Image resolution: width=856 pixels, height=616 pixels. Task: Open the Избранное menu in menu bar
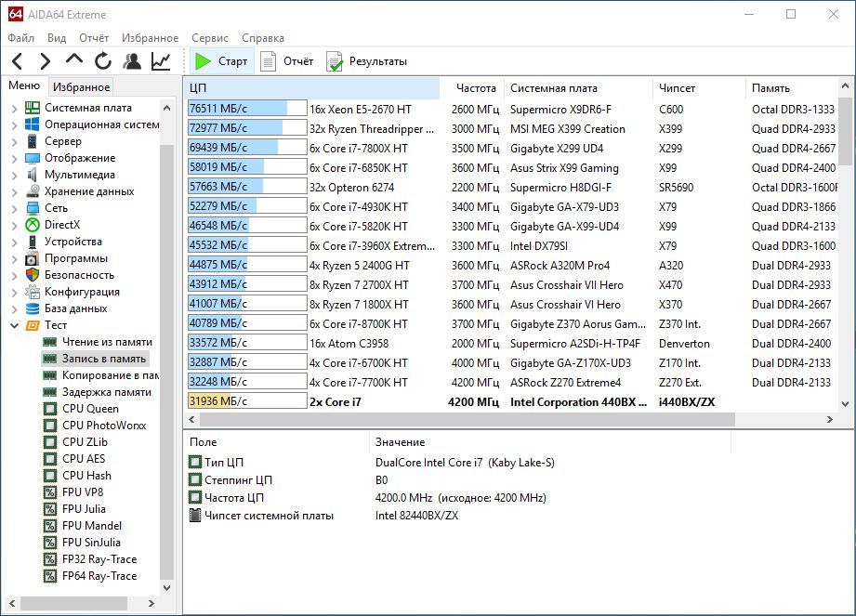pos(151,38)
